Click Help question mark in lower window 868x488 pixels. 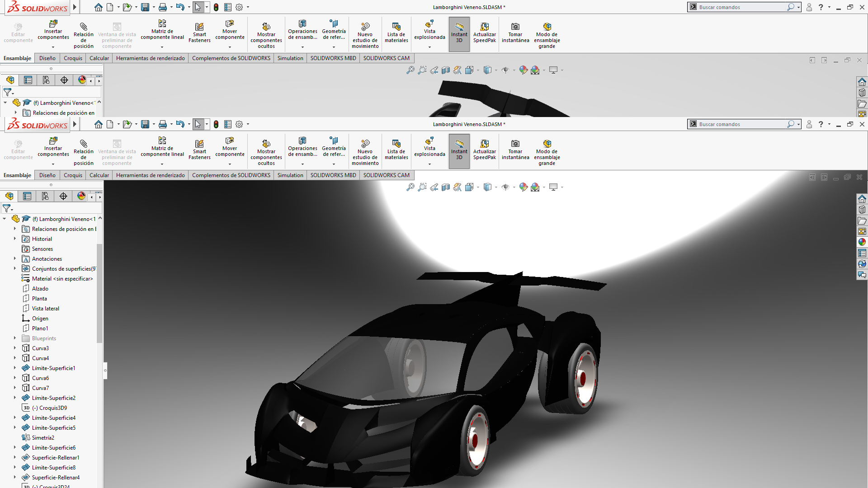click(x=821, y=124)
